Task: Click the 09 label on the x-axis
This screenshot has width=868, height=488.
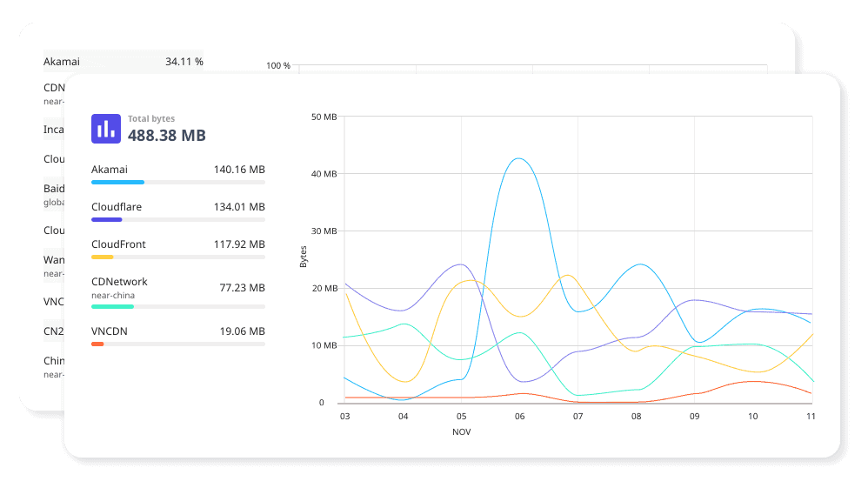Action: tap(694, 416)
